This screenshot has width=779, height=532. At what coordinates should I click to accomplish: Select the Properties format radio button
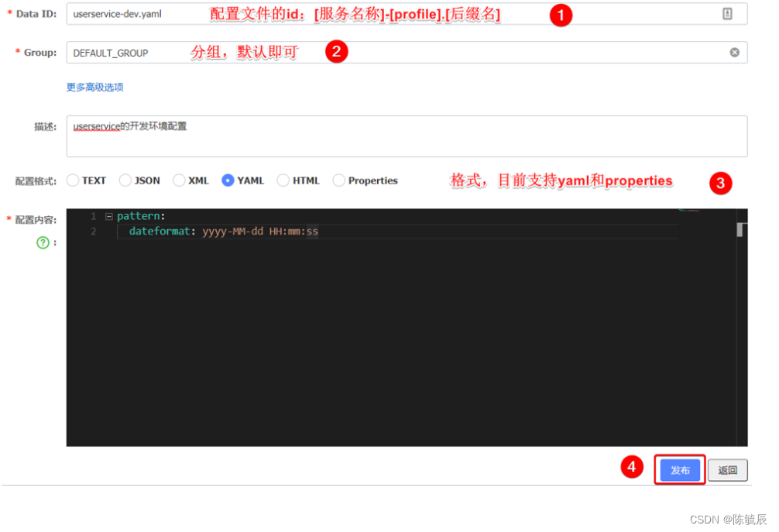click(339, 180)
